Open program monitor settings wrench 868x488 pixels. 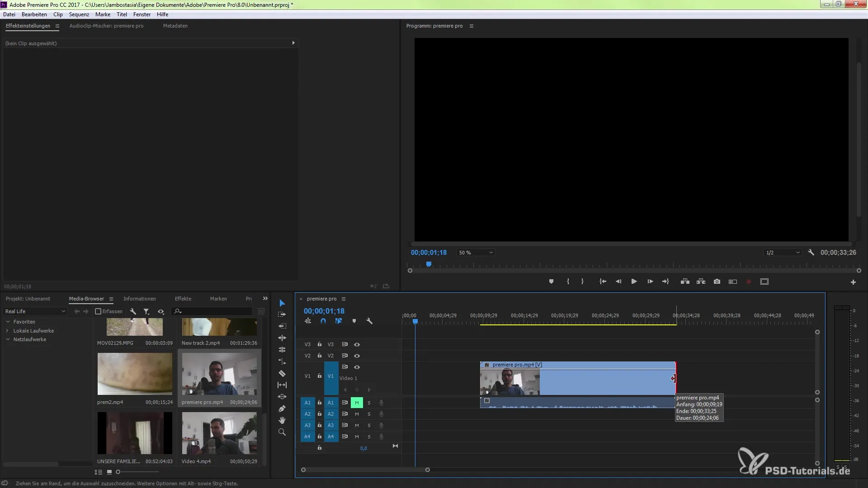(811, 253)
